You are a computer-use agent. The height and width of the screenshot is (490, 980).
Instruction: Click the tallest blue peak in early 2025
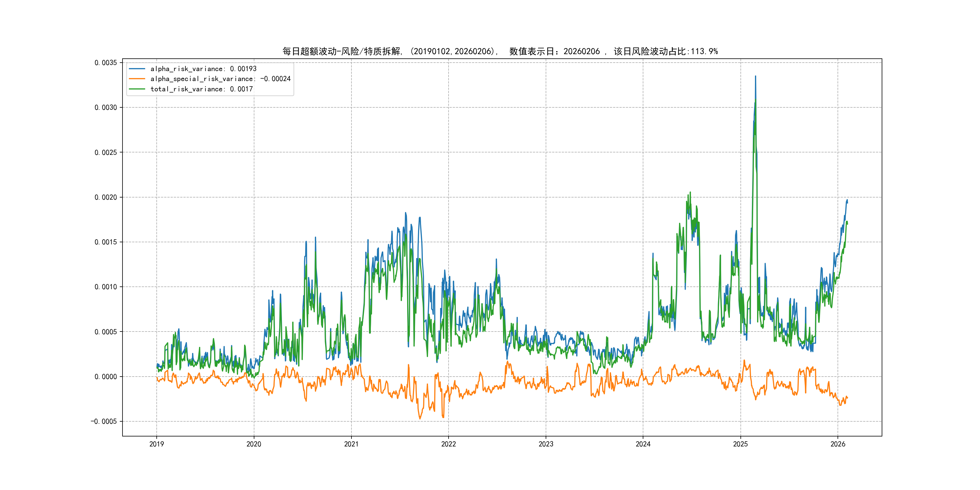755,77
